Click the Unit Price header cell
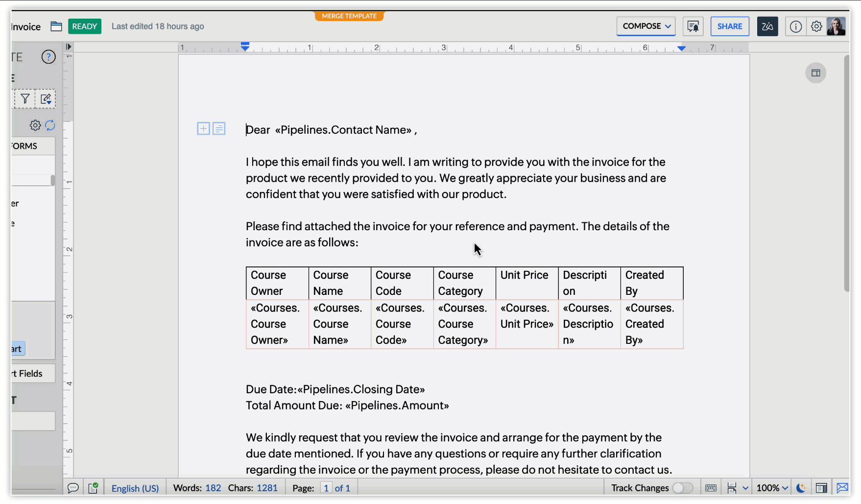861x504 pixels. [527, 283]
